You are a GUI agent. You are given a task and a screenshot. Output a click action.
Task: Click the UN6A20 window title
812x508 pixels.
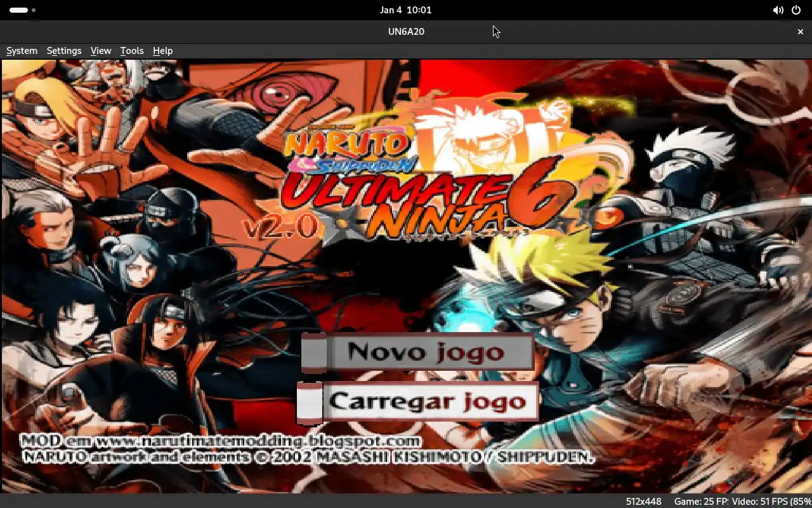(x=406, y=31)
